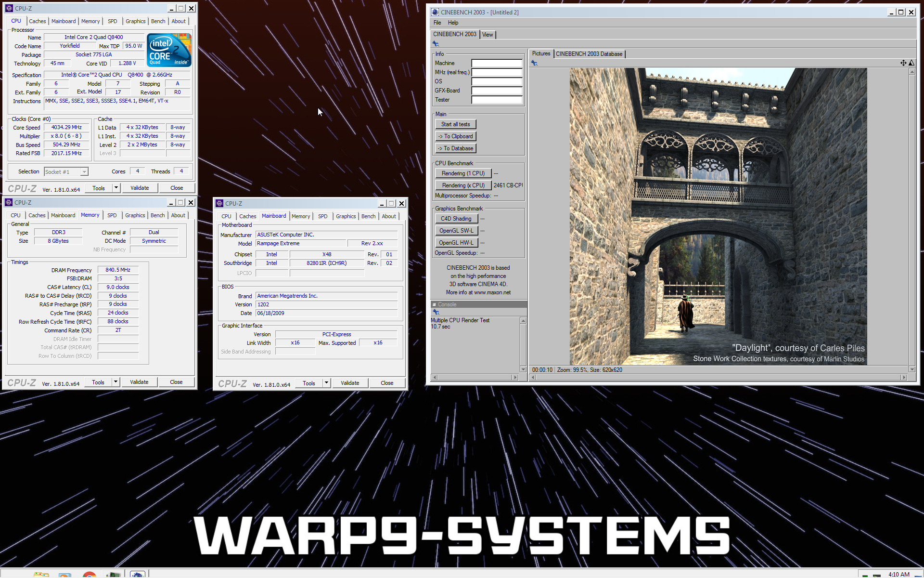Click the 2461 CB-CPU score text

click(508, 185)
